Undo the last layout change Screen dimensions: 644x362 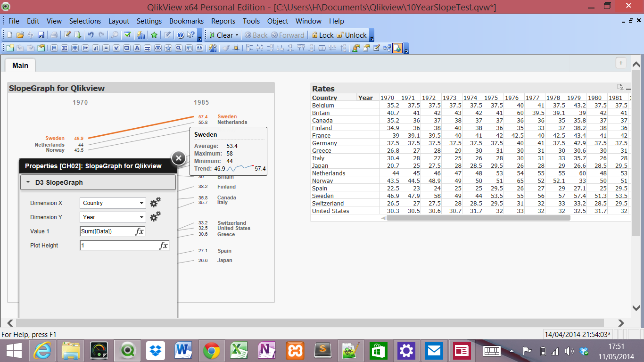pyautogui.click(x=91, y=35)
